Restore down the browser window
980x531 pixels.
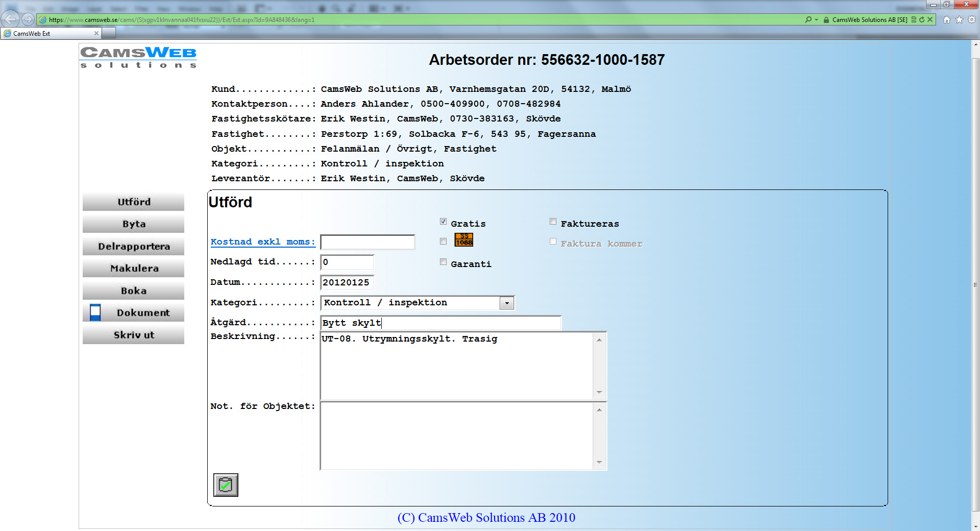coord(946,5)
